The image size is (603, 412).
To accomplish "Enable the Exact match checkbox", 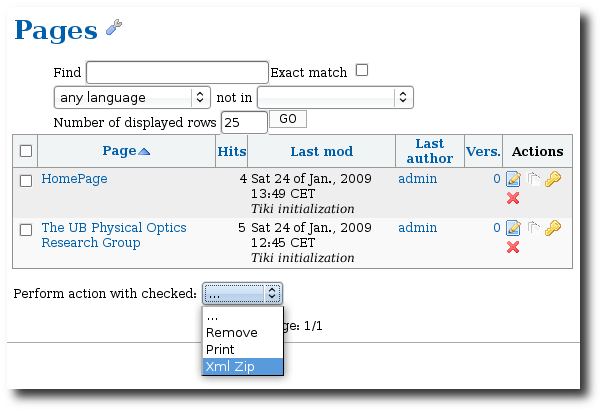I will tap(361, 70).
